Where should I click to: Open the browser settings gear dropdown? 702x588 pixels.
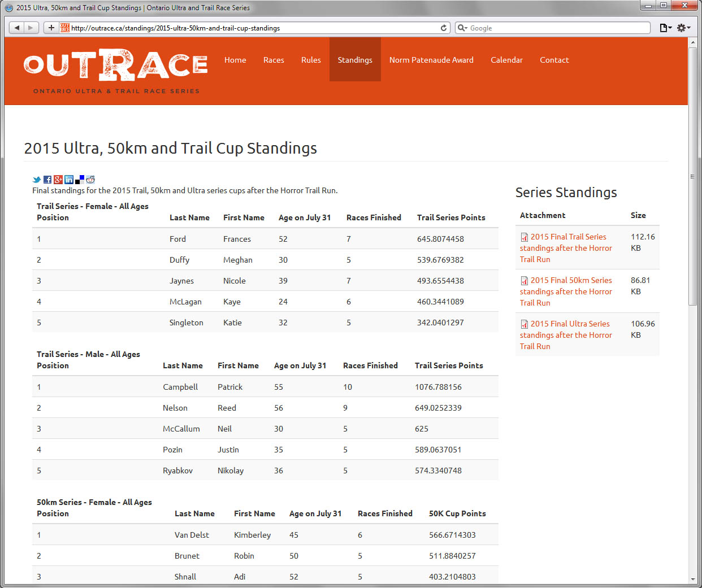coord(683,28)
